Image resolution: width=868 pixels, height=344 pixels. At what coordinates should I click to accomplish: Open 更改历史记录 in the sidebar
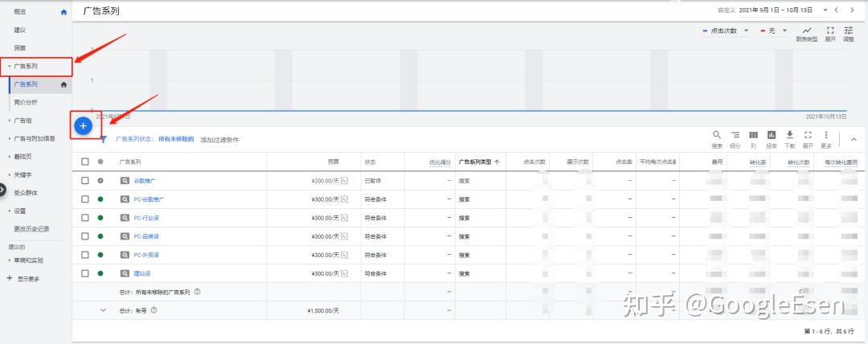[31, 228]
